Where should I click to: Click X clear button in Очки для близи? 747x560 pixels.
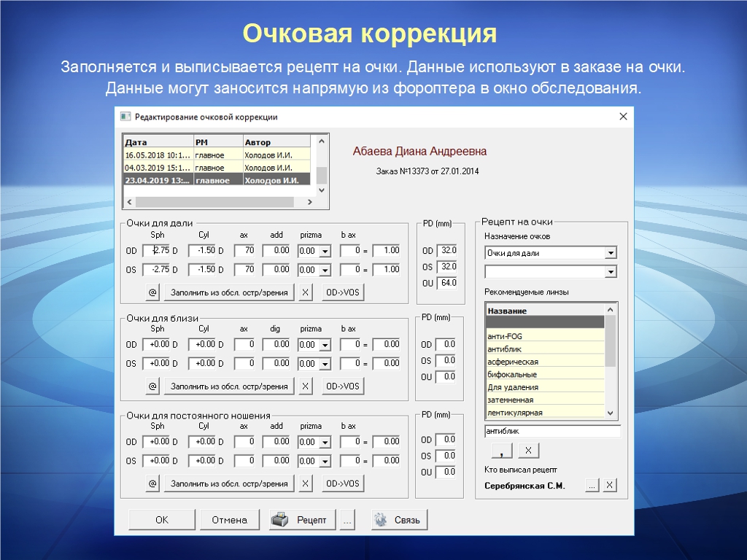(306, 386)
